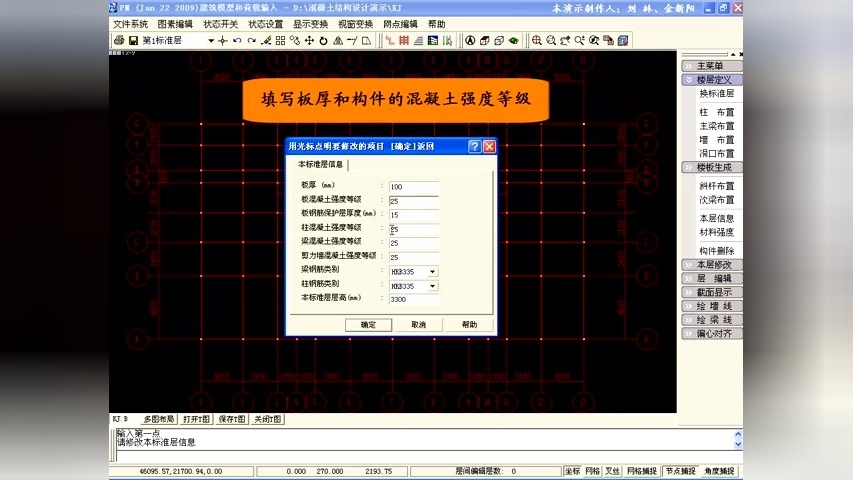The image size is (853, 480).
Task: Toggle the 网格 status bar button
Action: (x=592, y=471)
